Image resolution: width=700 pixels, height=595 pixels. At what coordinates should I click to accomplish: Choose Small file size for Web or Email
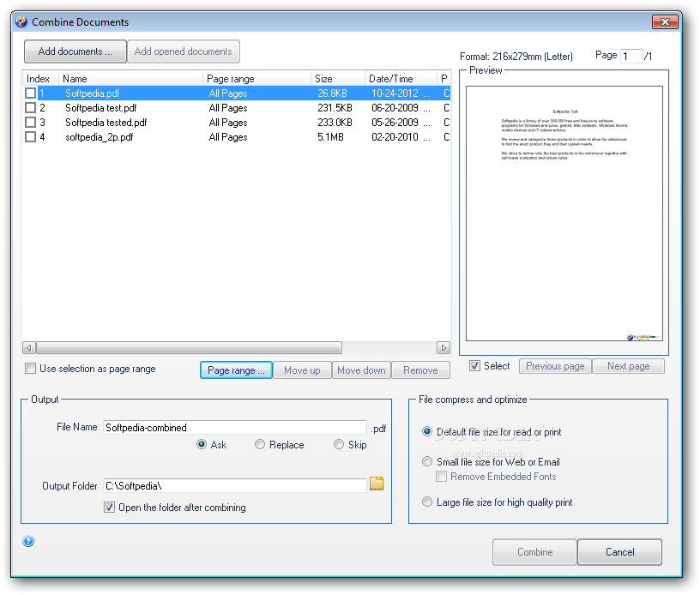(427, 461)
